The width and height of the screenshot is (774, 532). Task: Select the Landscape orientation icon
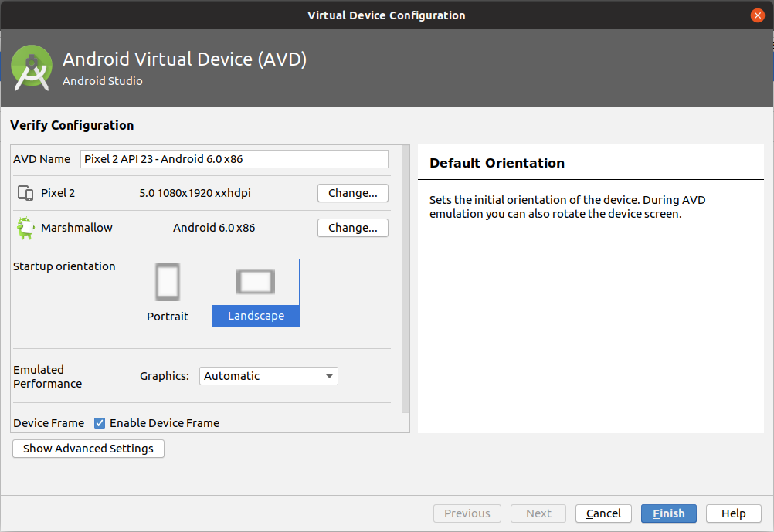click(256, 282)
